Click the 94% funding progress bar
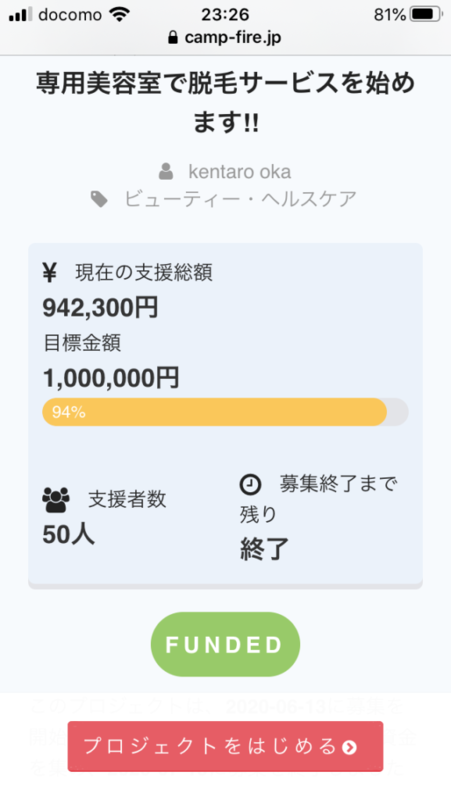This screenshot has height=800, width=451. 226,412
